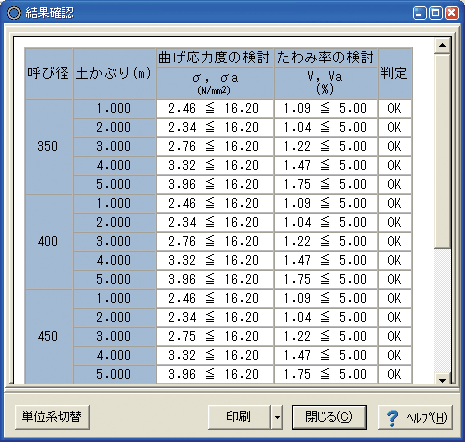Minimize the 結果確認 window

click(x=419, y=13)
